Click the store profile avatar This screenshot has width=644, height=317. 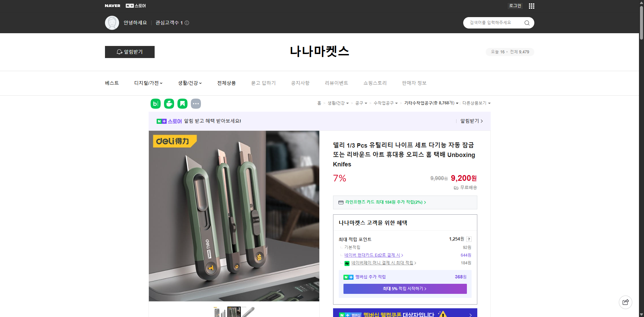point(112,22)
